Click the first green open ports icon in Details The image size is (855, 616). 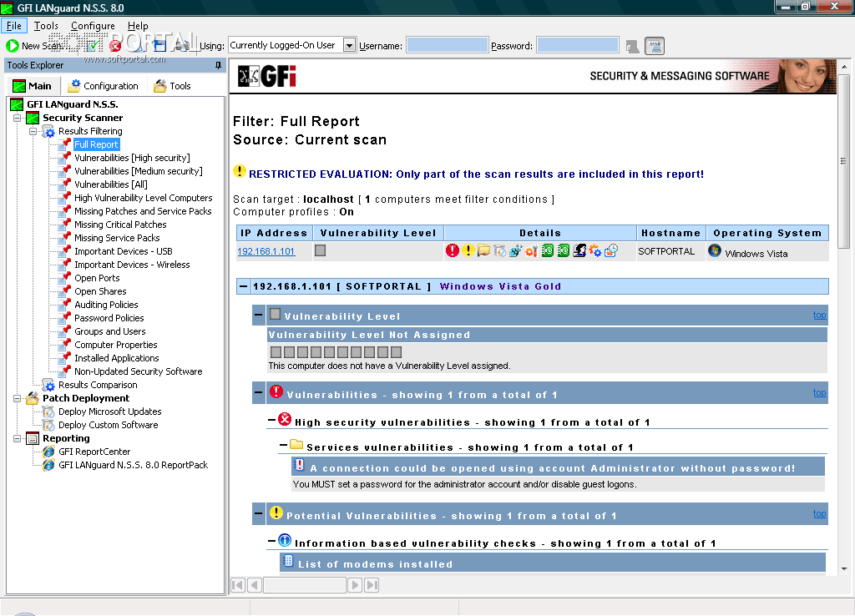[x=548, y=250]
